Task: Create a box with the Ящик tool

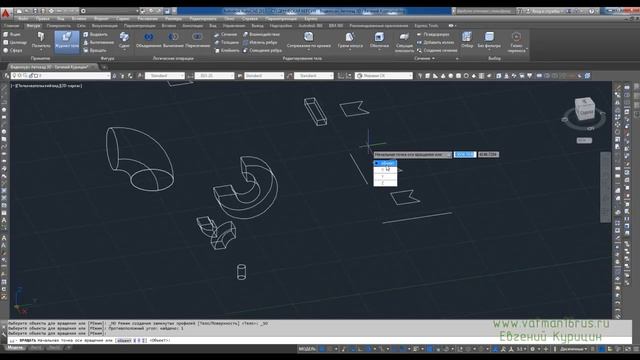Action: pyautogui.click(x=12, y=35)
